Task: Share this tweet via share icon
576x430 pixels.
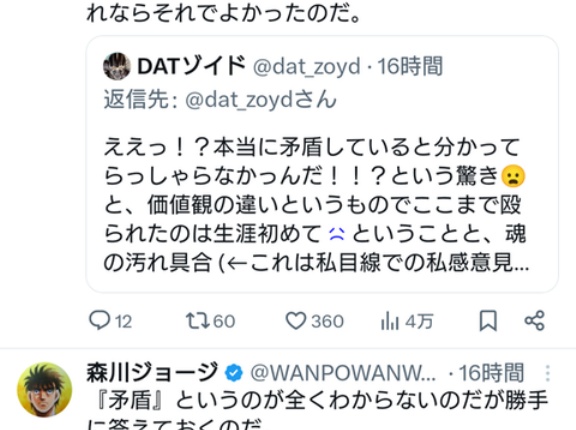Action: click(x=534, y=321)
